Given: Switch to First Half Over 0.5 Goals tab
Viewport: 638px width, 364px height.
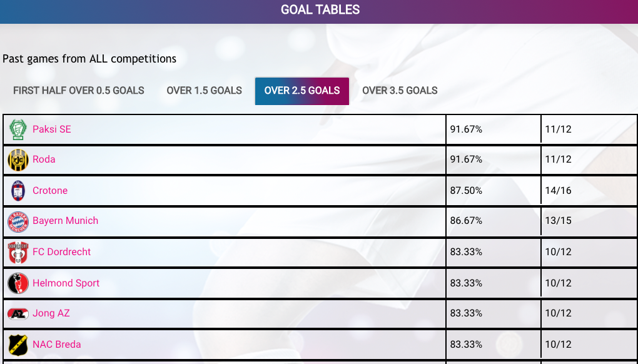Looking at the screenshot, I should 79,90.
